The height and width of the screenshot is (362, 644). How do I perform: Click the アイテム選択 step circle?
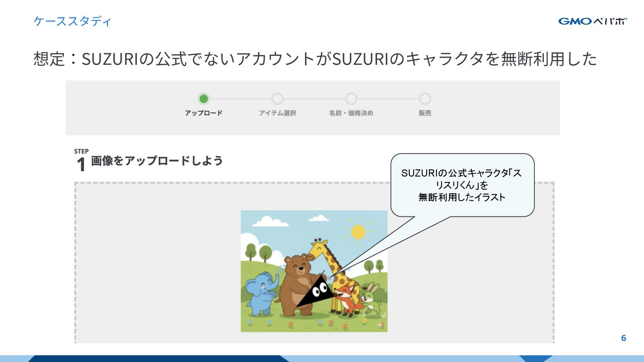277,99
